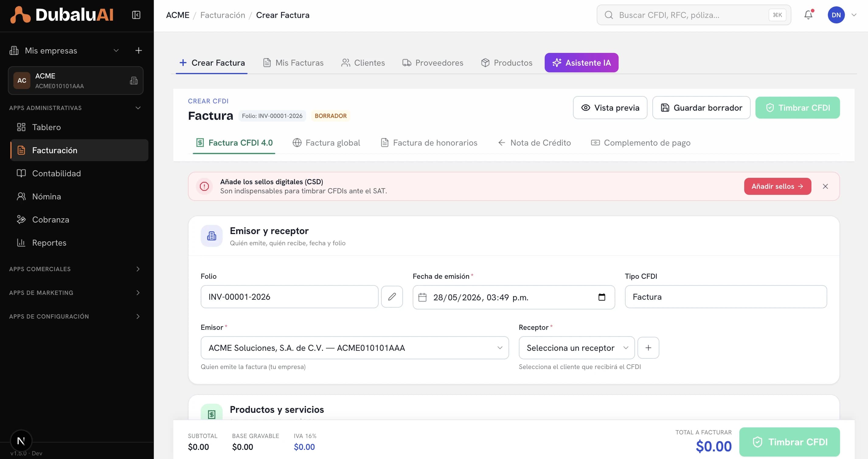Click the Fecha de emisión date field
This screenshot has height=459, width=868.
tap(514, 297)
